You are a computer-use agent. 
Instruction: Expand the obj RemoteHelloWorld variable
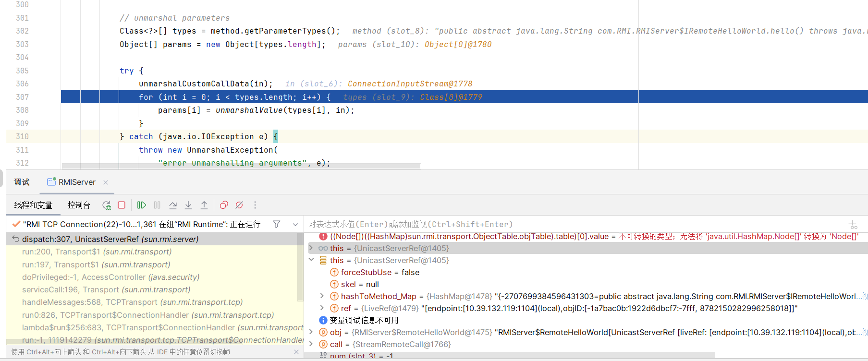[311, 332]
